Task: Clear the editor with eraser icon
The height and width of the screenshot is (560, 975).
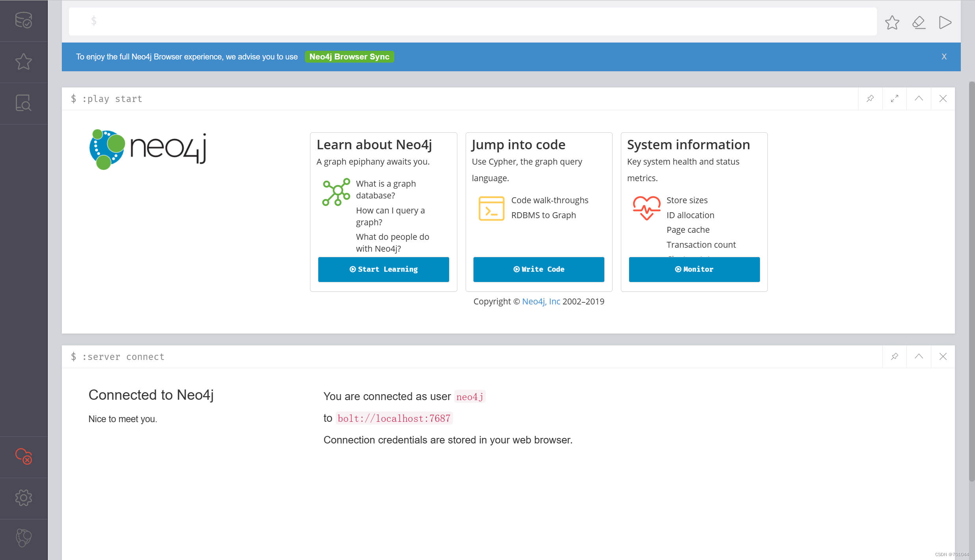Action: coord(919,22)
